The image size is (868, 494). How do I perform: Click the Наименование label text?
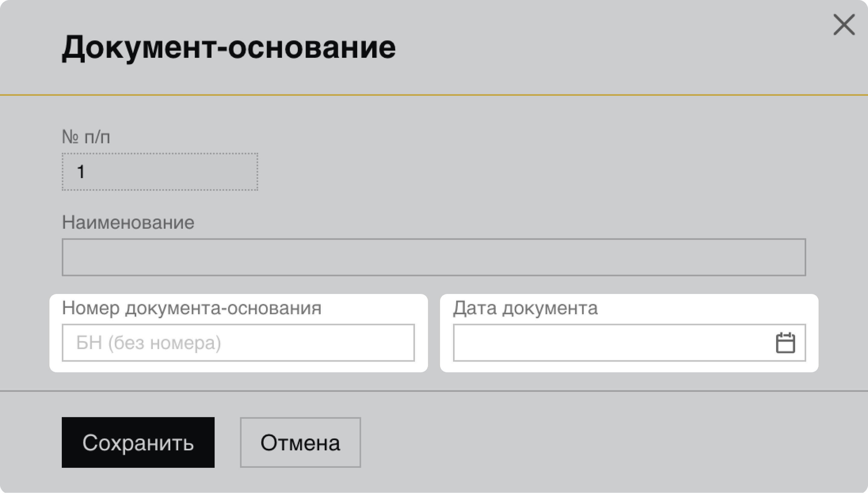point(128,223)
